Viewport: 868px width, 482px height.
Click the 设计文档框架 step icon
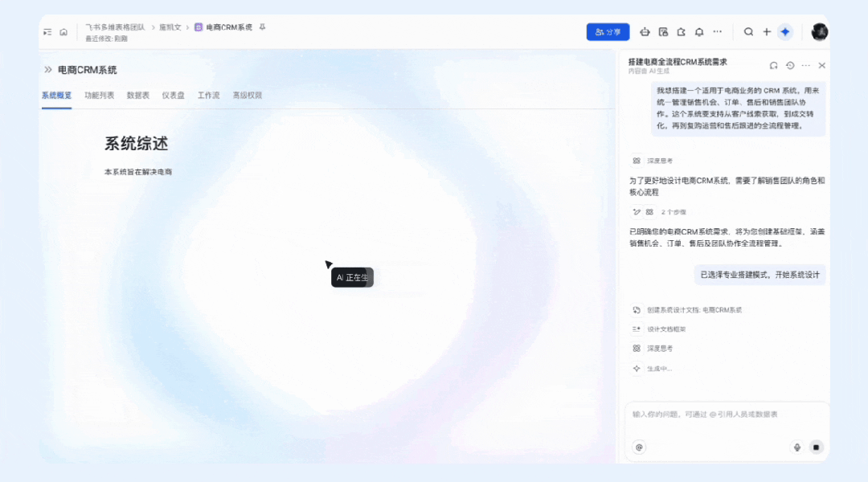point(636,329)
